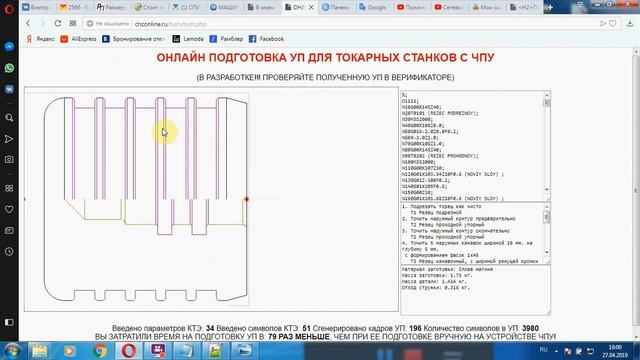Open VK messenger in the sidebar
Image resolution: width=640 pixels, height=360 pixels.
coord(9,89)
